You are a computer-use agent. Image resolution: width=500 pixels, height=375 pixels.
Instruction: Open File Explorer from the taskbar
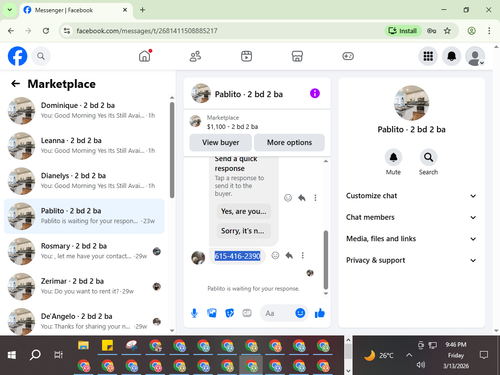83,345
